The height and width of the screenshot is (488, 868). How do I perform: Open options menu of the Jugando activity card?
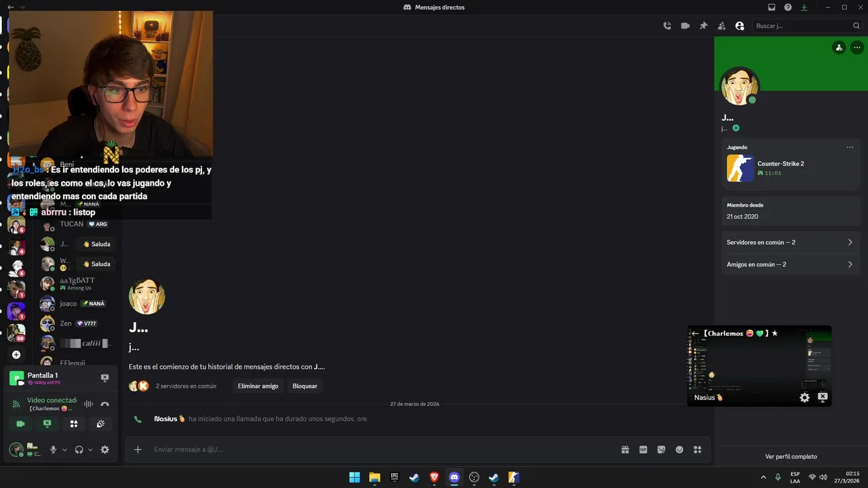pos(850,147)
